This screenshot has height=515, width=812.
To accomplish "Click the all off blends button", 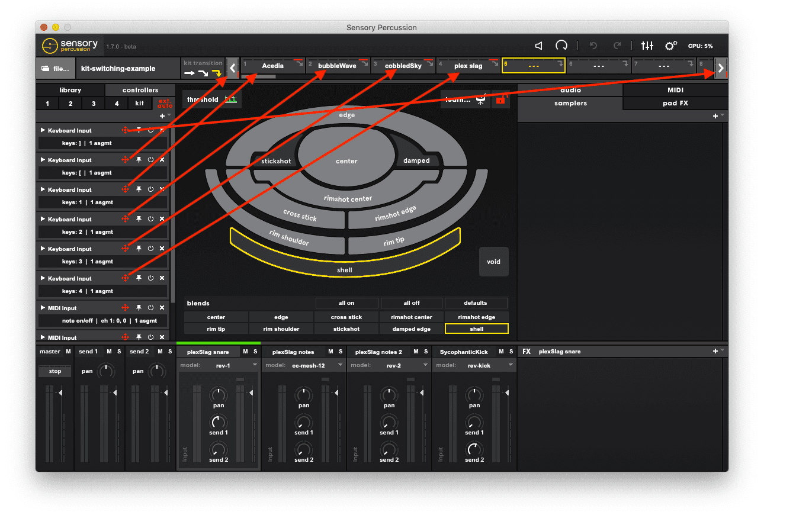I will tap(411, 302).
